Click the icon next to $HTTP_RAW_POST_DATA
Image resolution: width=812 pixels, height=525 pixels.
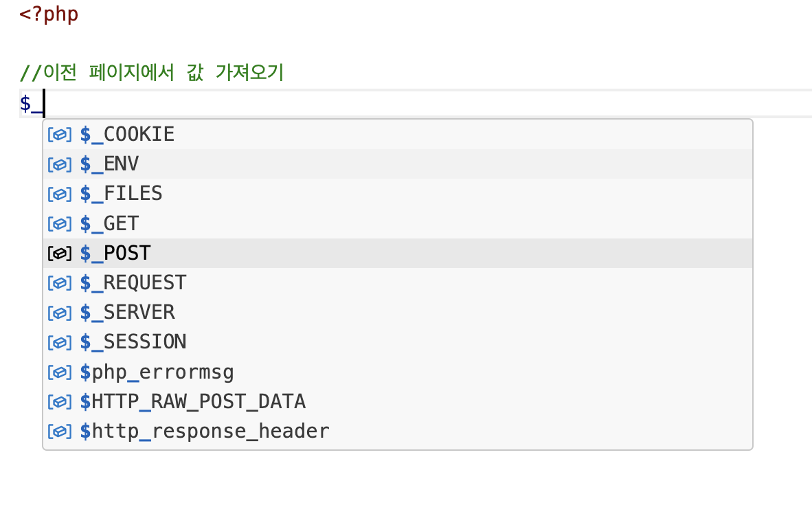tap(59, 402)
